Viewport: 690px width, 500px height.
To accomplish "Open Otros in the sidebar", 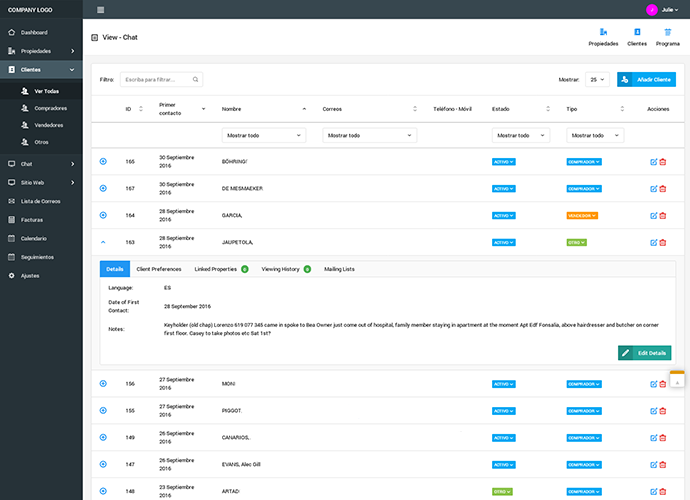I will pos(41,142).
